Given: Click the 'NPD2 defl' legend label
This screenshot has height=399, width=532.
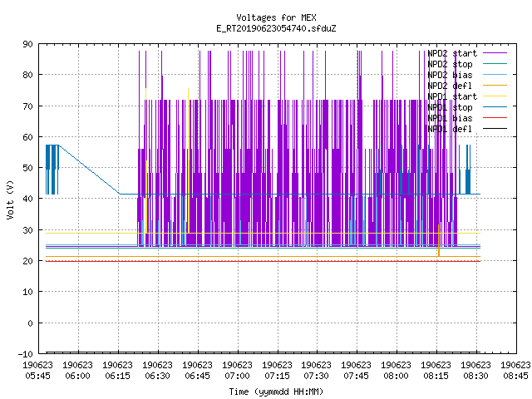Looking at the screenshot, I should tap(450, 86).
